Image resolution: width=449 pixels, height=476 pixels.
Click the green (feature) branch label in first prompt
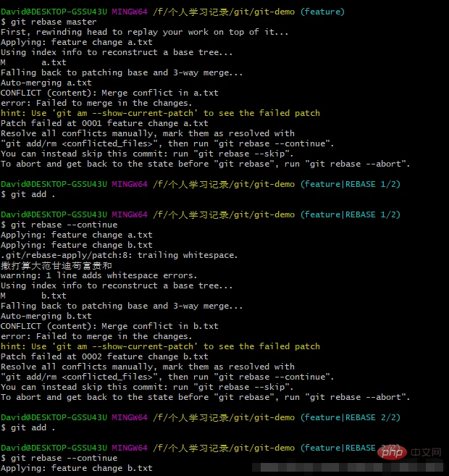pyautogui.click(x=322, y=12)
